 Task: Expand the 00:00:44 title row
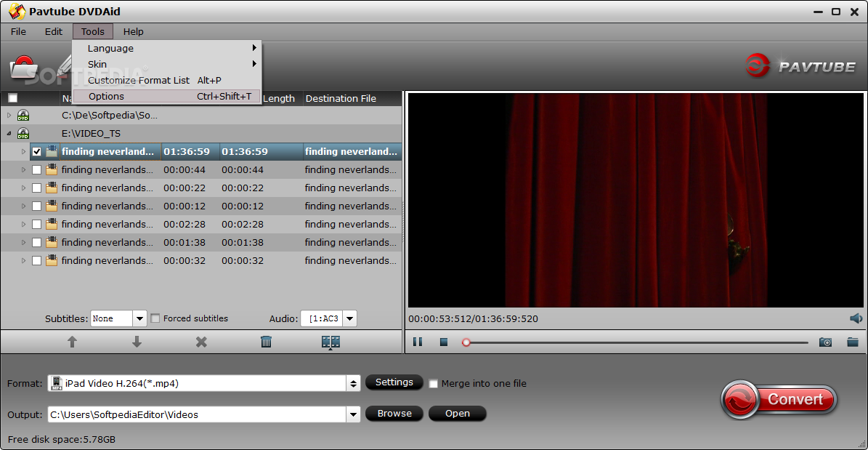pyautogui.click(x=23, y=169)
